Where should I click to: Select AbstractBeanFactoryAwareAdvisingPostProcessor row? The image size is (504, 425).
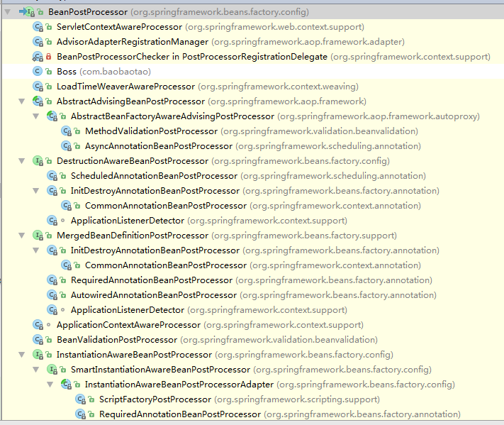(252, 116)
